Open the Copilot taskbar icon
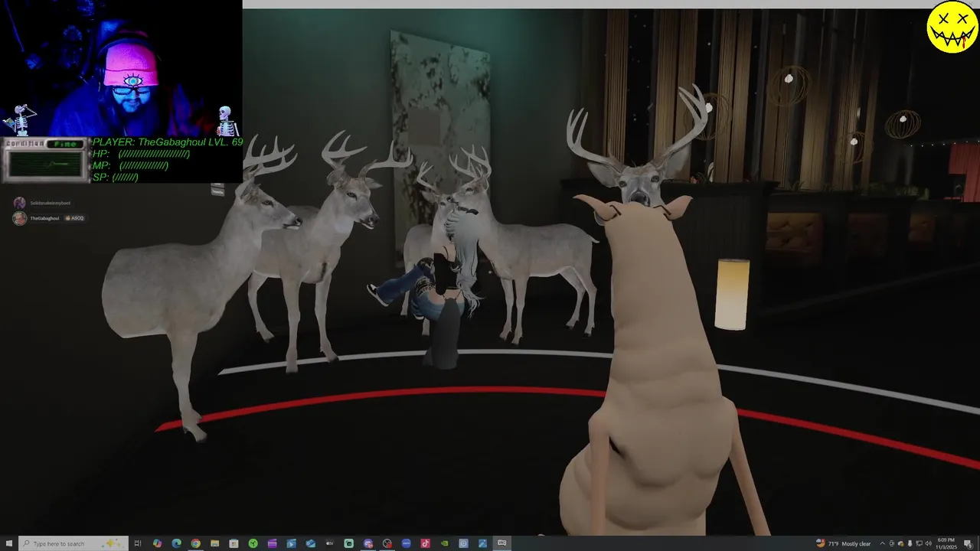Viewport: 980px width, 551px height. pos(157,543)
